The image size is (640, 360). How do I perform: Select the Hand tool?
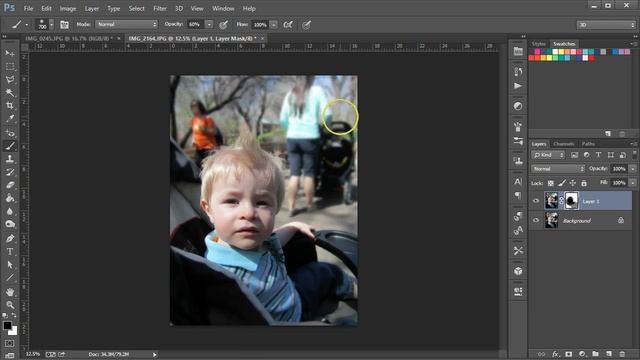pyautogui.click(x=10, y=292)
